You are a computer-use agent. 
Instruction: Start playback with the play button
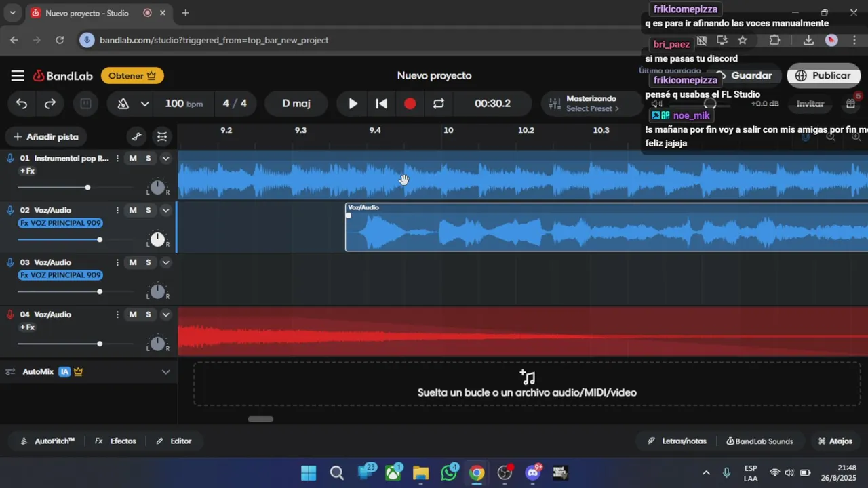pyautogui.click(x=353, y=104)
